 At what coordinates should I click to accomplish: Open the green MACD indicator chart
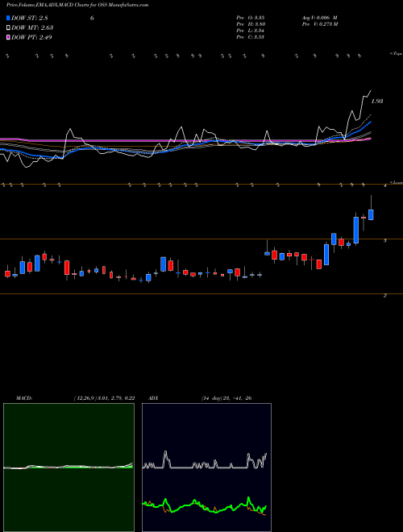click(x=69, y=468)
